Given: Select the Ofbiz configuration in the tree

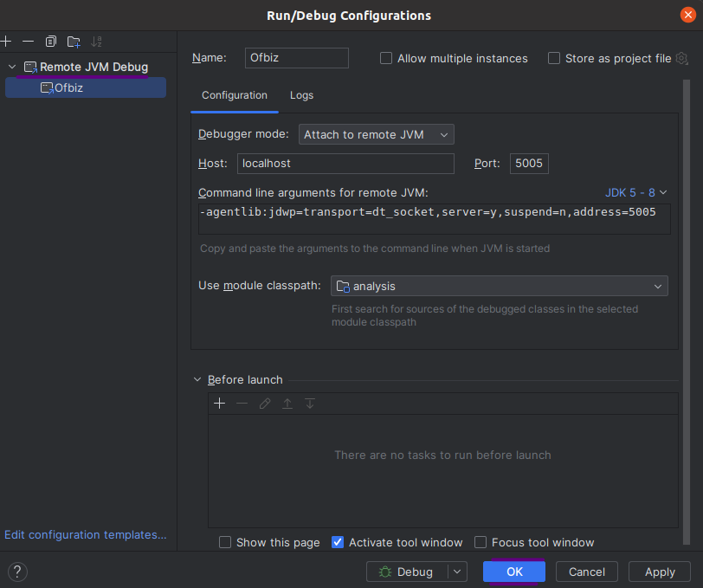Looking at the screenshot, I should [x=86, y=87].
